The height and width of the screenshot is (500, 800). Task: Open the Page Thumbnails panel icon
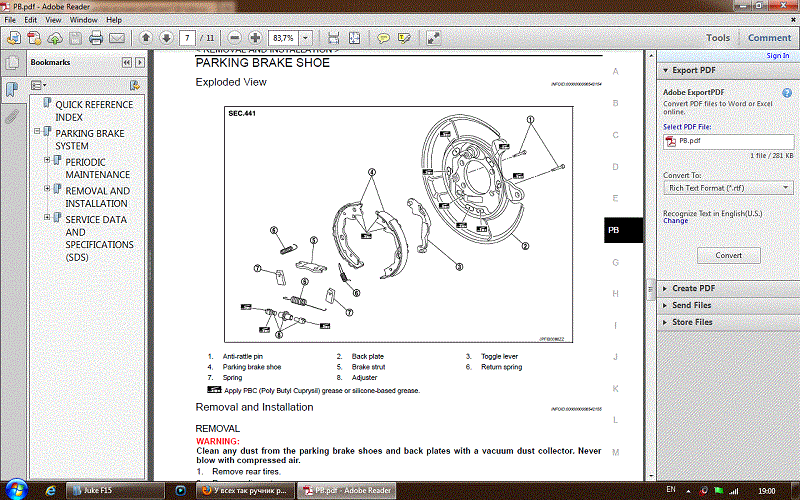tap(12, 63)
